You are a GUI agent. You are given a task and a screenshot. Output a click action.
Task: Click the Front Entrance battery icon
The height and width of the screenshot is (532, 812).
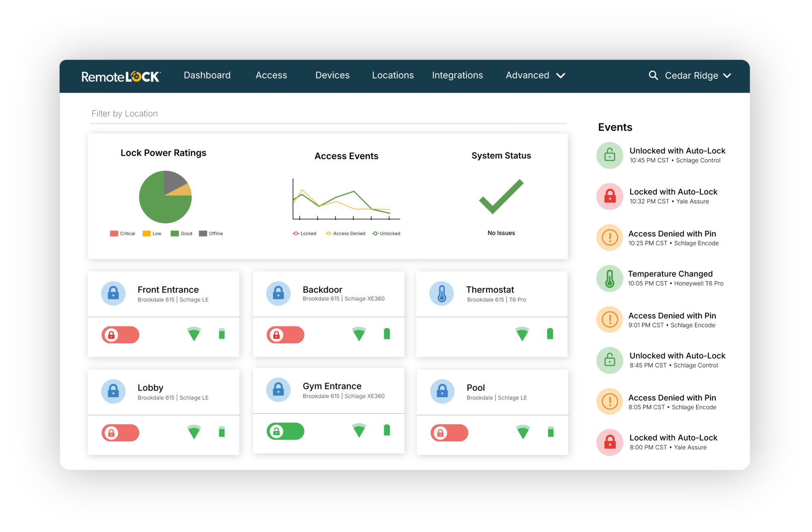[x=222, y=334]
